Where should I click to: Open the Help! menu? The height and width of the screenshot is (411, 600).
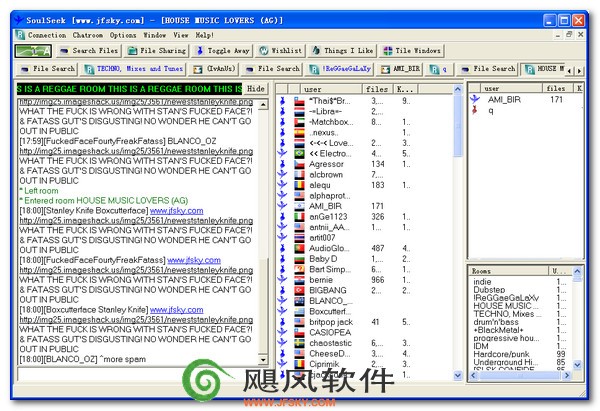point(205,35)
